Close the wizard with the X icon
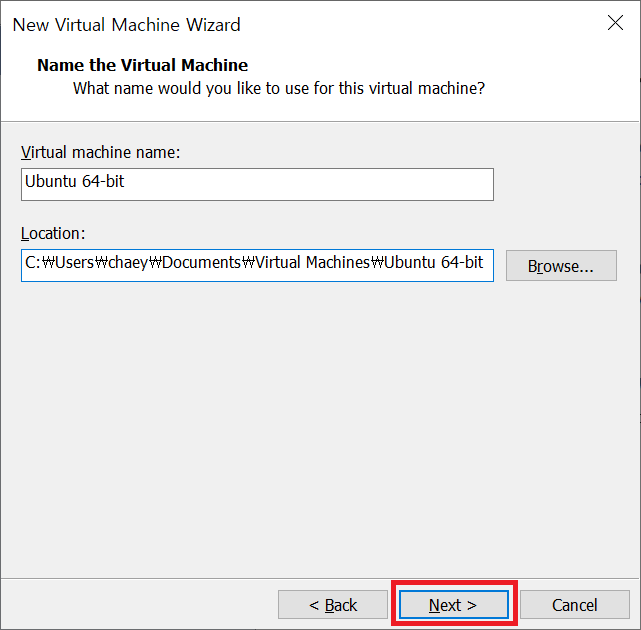This screenshot has height=630, width=641. [x=615, y=23]
